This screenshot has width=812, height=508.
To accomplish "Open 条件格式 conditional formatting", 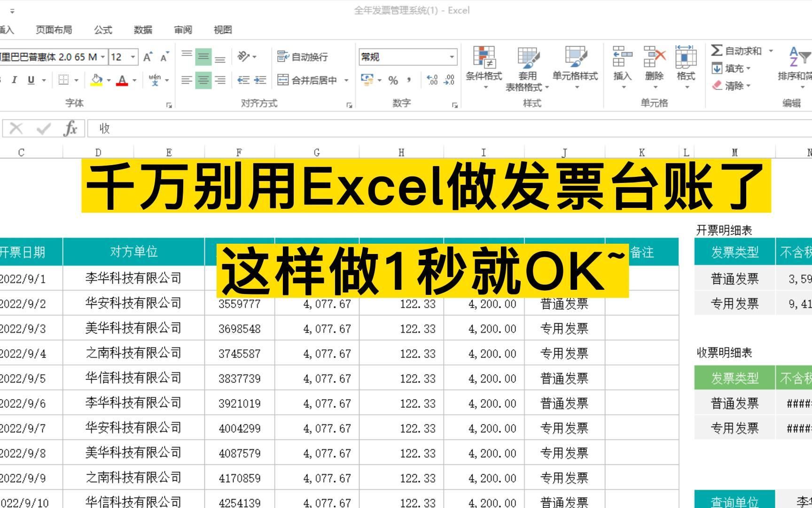I will click(x=484, y=68).
